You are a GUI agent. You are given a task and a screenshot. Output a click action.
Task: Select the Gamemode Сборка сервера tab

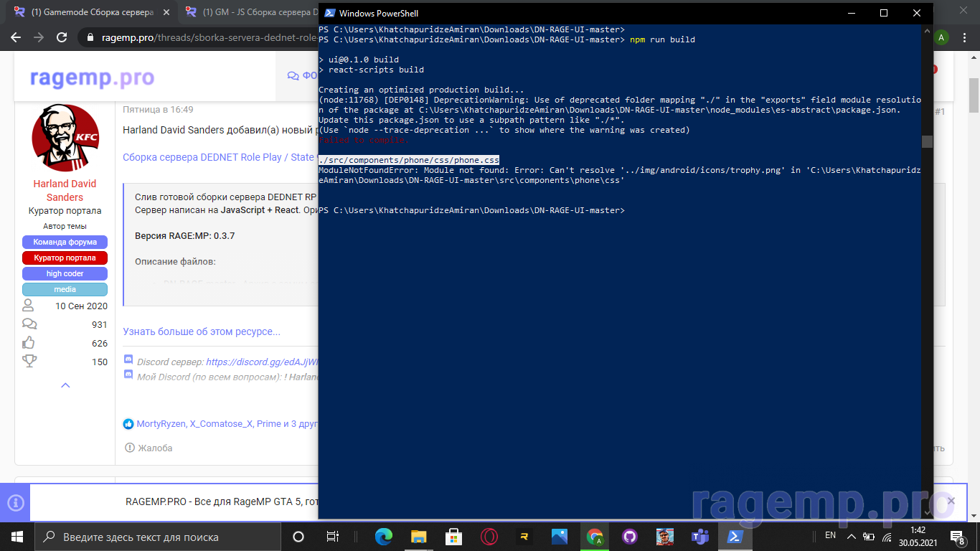coord(92,12)
